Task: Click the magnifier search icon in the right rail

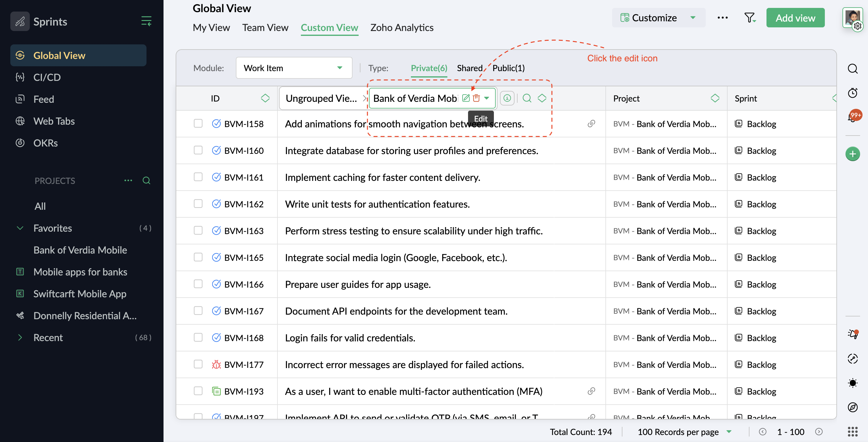Action: (852, 68)
